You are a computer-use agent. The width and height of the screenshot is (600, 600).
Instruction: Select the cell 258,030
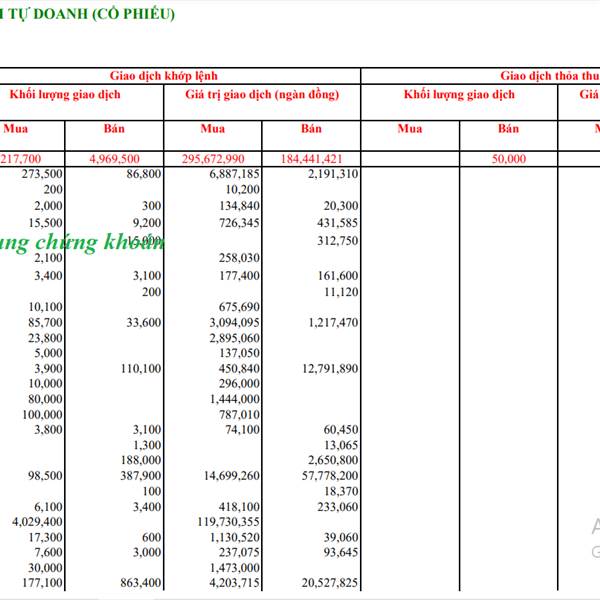[240, 258]
